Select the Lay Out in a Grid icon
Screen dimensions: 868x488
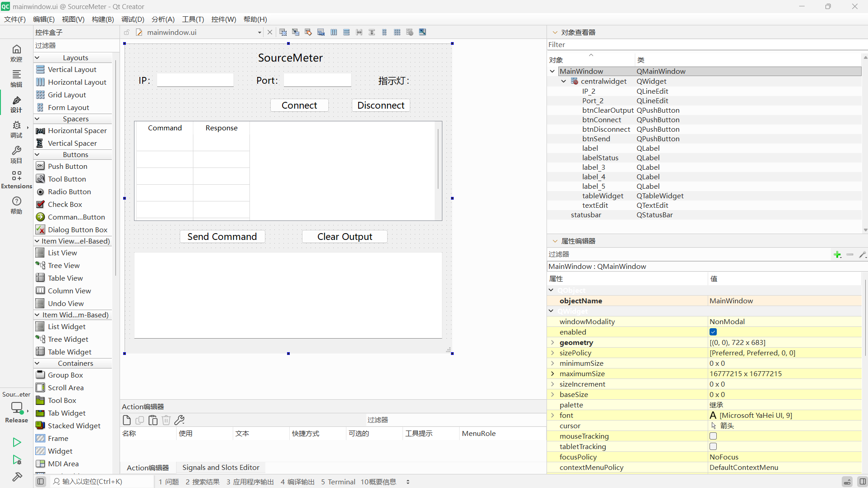tap(397, 32)
